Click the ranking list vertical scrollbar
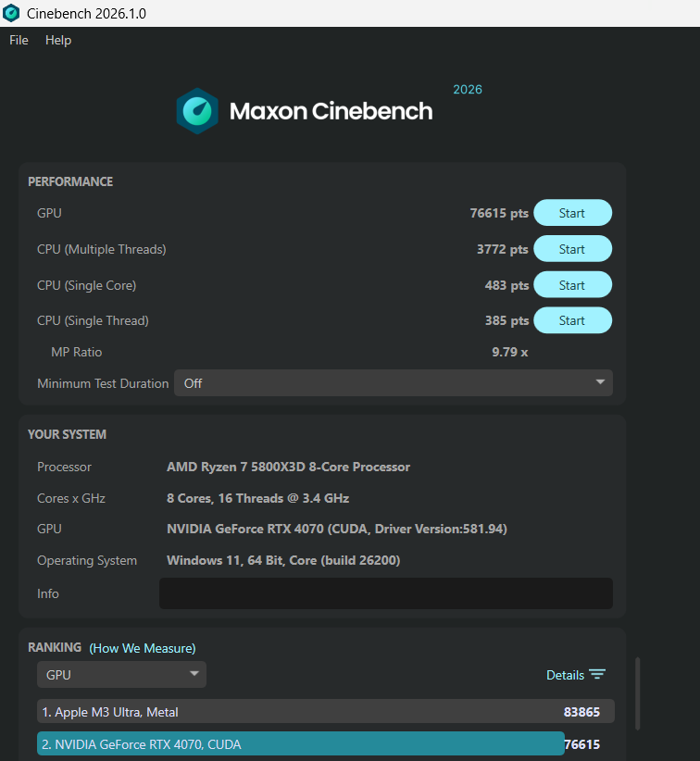700x761 pixels. tap(637, 693)
